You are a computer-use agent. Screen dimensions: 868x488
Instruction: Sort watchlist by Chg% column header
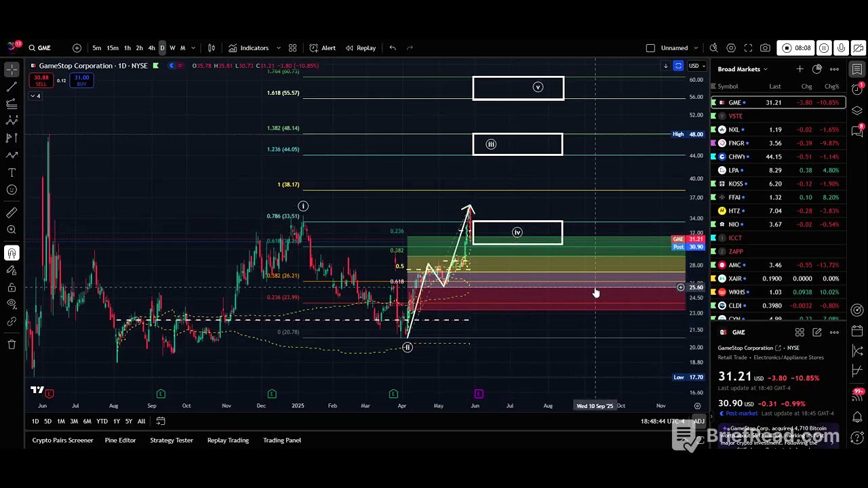pos(831,87)
